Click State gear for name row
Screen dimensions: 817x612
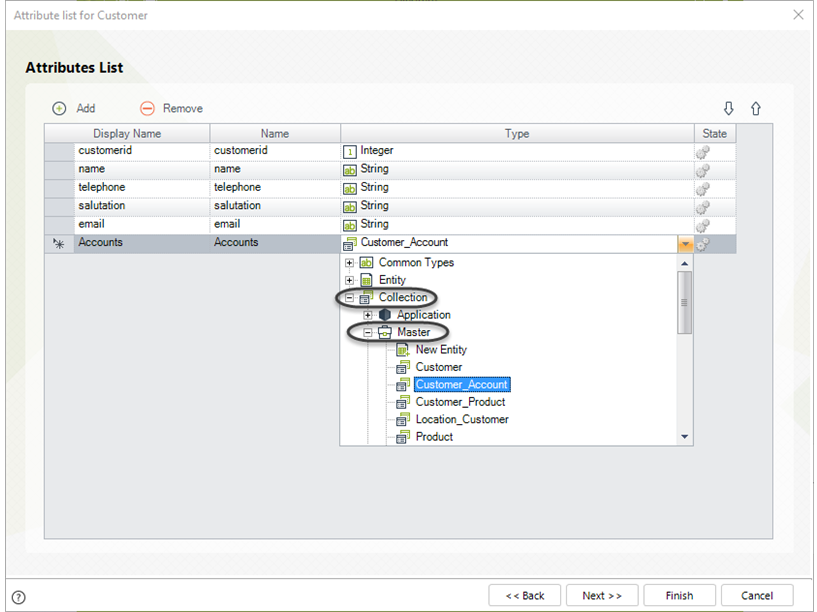click(703, 170)
